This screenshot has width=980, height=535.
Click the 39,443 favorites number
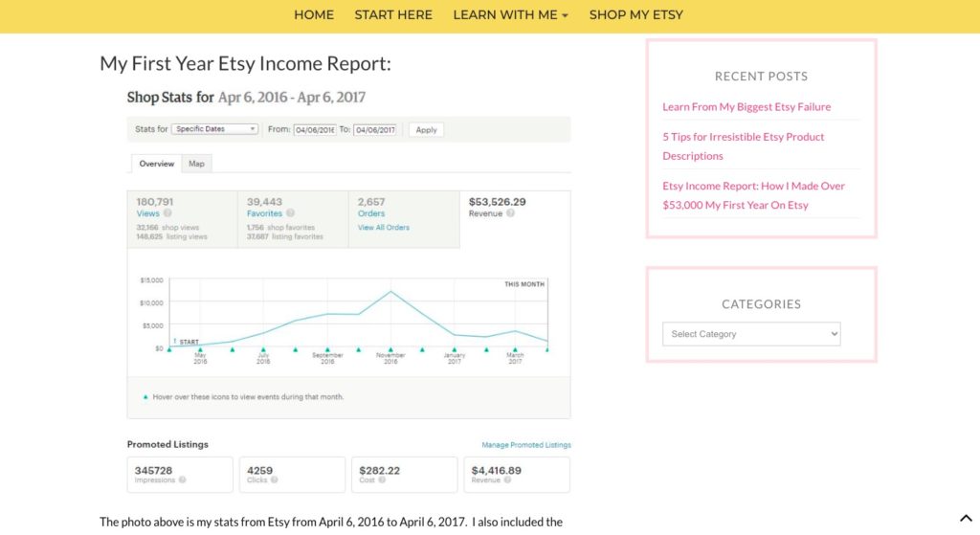[x=264, y=202]
